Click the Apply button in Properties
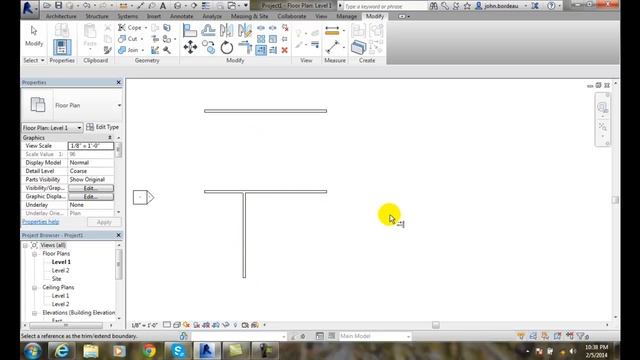This screenshot has height=360, width=640. click(x=104, y=222)
